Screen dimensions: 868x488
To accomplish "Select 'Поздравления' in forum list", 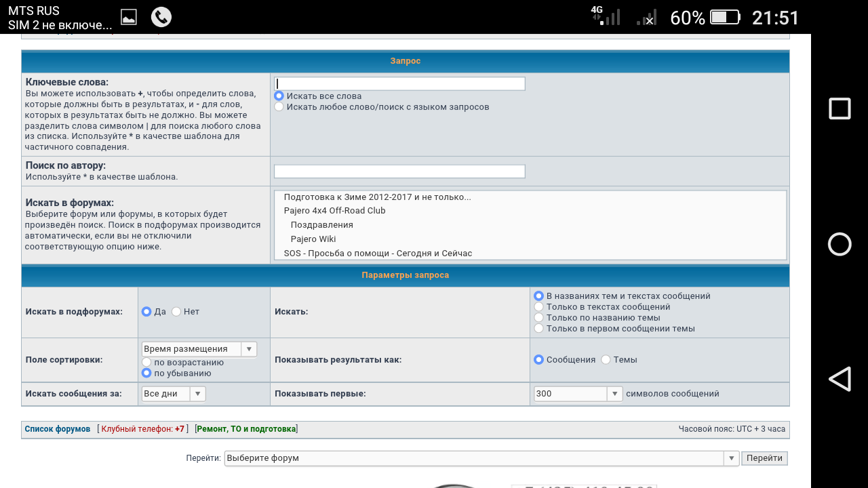I will (x=321, y=225).
